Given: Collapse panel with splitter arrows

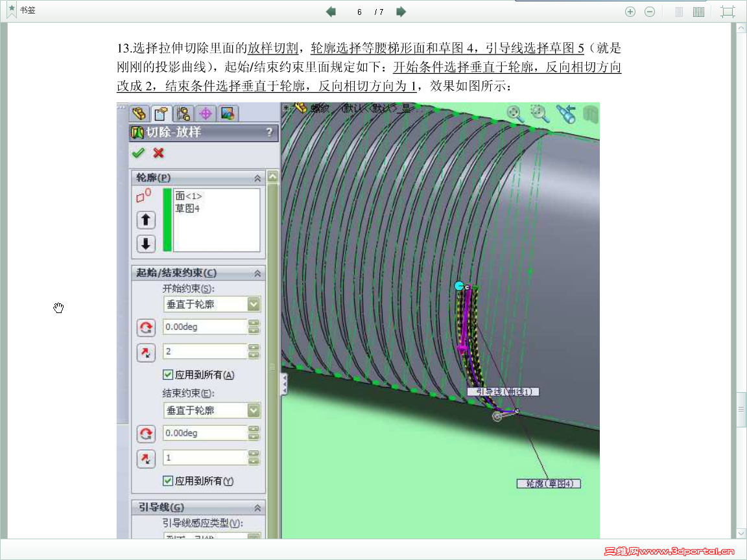Looking at the screenshot, I should (285, 384).
